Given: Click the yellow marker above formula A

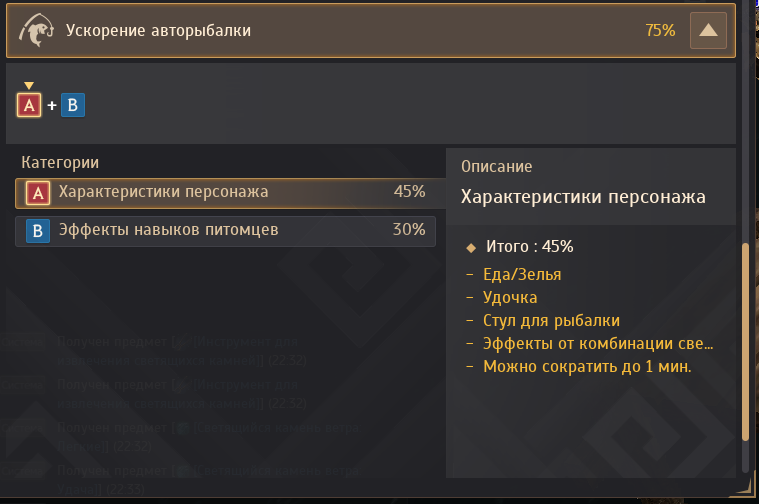Looking at the screenshot, I should tap(29, 85).
